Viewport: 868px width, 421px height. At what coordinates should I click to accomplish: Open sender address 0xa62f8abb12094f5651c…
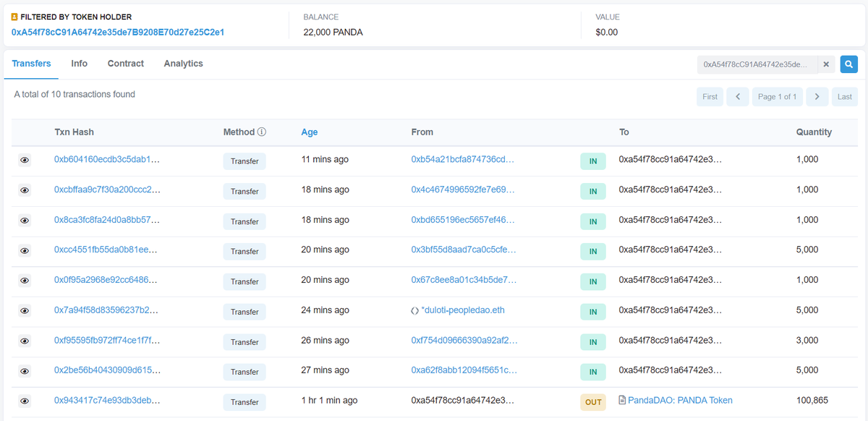[464, 370]
